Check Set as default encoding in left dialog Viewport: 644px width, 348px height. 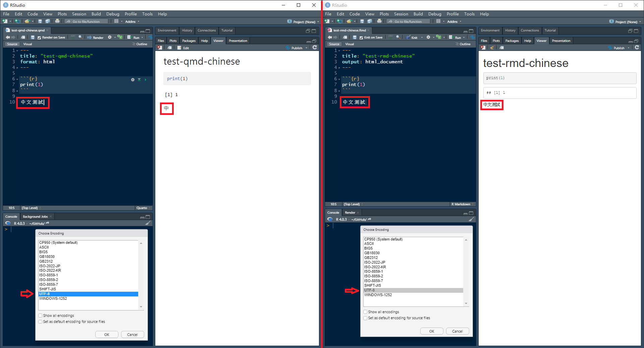pyautogui.click(x=40, y=322)
